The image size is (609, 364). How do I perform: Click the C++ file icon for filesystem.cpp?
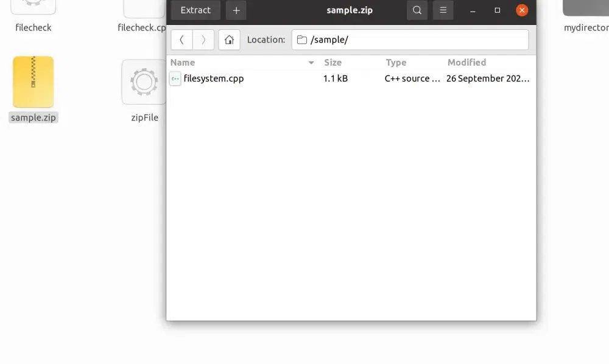[175, 79]
